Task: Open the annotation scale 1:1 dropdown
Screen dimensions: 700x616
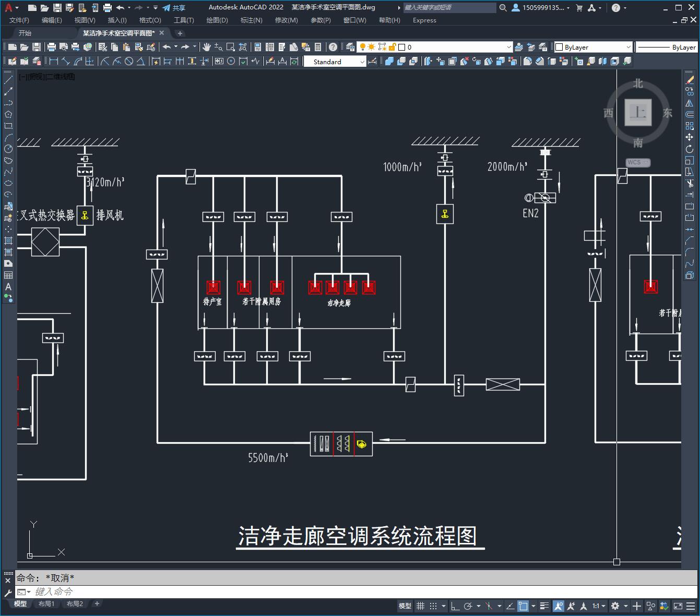Action: (x=599, y=606)
